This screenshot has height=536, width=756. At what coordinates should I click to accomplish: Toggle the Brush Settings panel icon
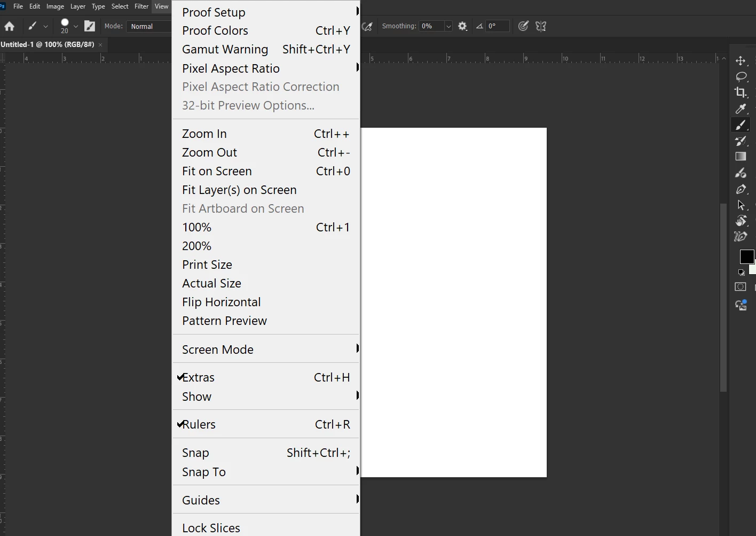90,26
